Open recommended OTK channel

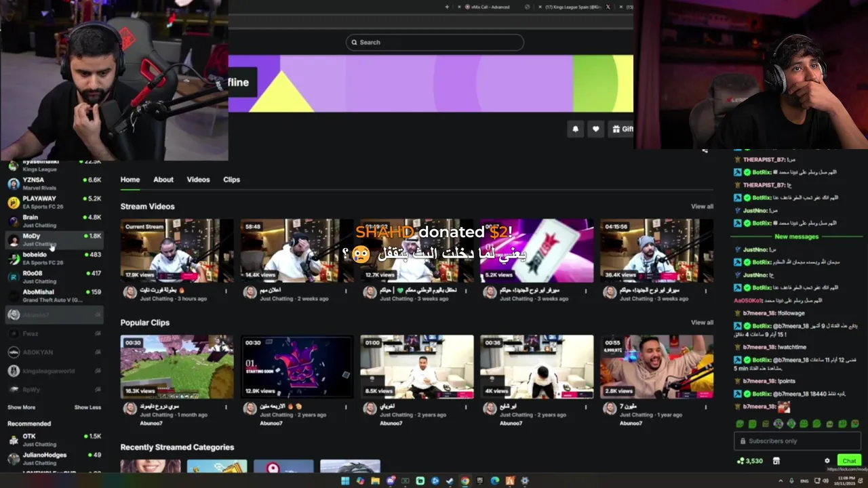coord(54,440)
